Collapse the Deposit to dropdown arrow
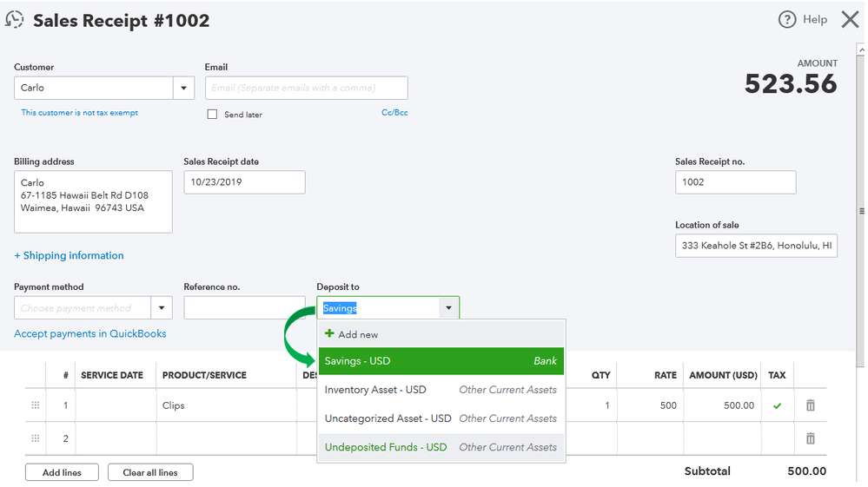Screen dimensions: 868x487 448,308
